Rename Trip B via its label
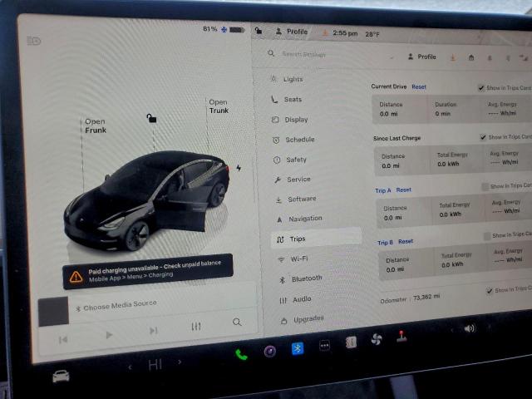 pos(385,243)
